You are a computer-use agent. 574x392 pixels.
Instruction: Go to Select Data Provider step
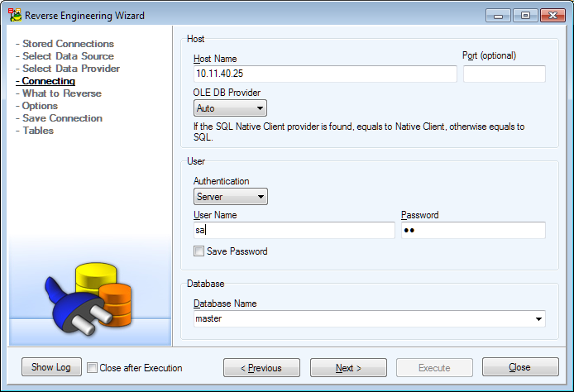click(x=71, y=69)
